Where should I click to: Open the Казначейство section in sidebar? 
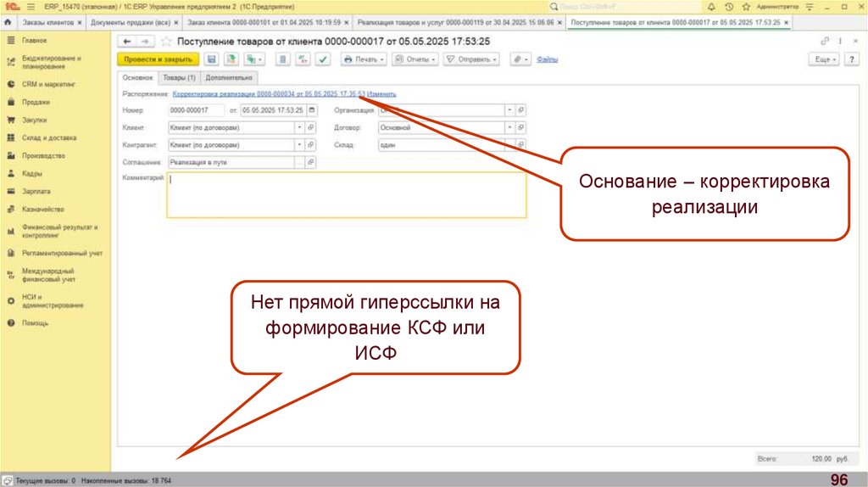pos(42,209)
